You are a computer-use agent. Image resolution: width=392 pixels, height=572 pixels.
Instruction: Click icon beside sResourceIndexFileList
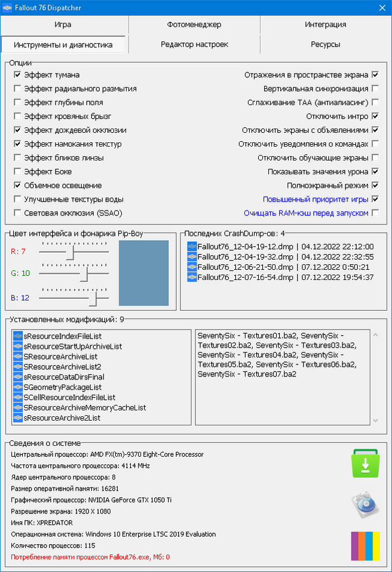point(18,336)
